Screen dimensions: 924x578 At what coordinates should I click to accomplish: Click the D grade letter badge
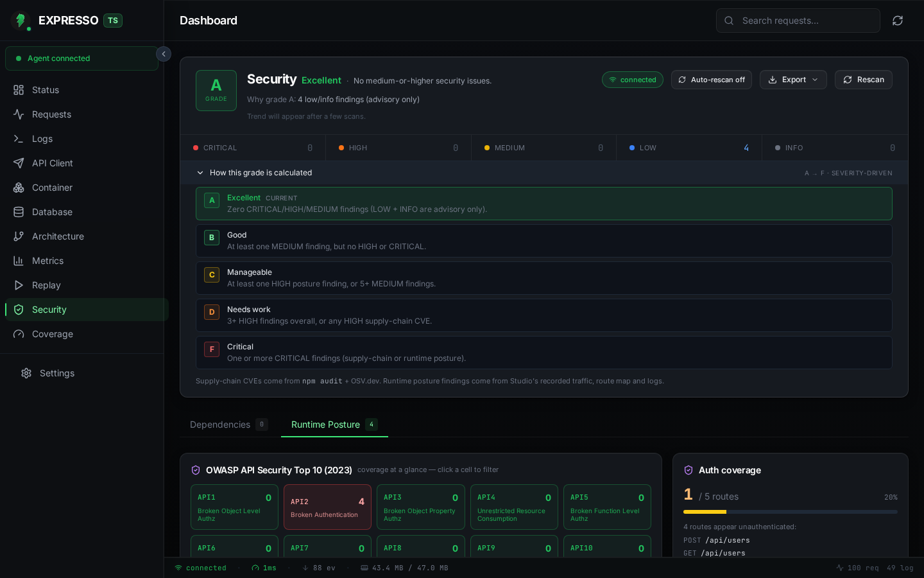pos(212,312)
